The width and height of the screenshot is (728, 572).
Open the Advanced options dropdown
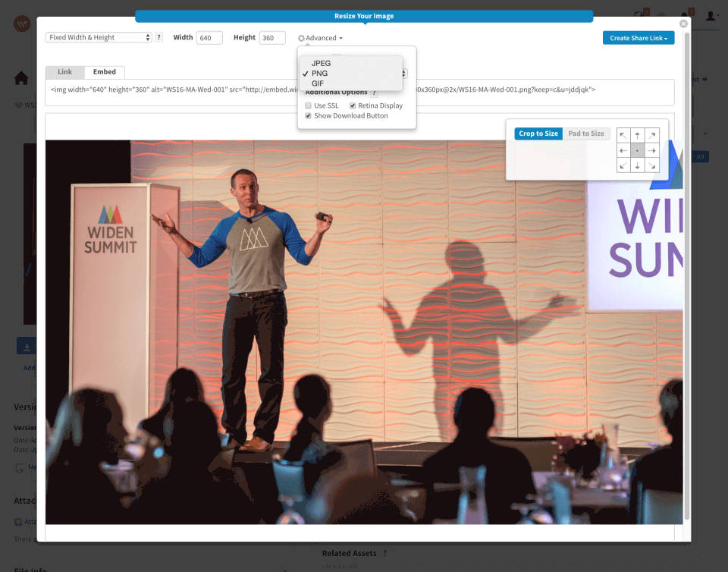[318, 37]
